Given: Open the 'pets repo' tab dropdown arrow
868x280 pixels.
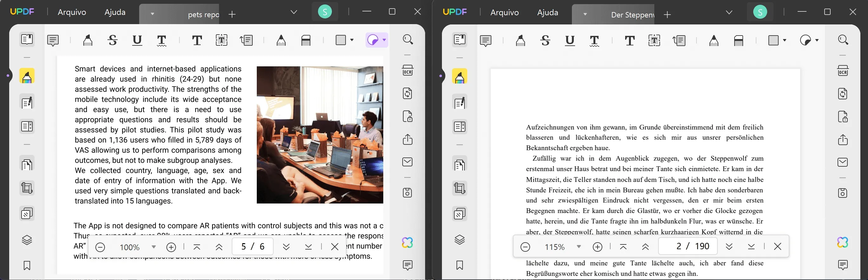Looking at the screenshot, I should 152,14.
